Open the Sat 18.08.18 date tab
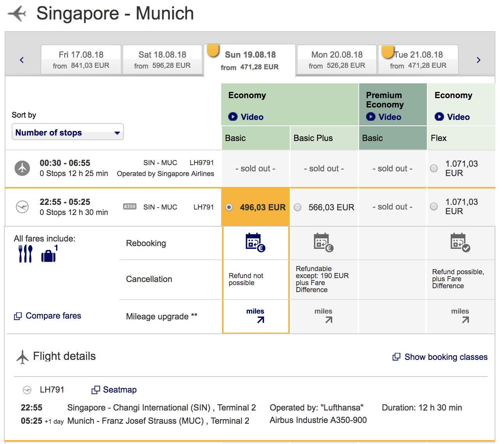Image resolution: width=504 pixels, height=444 pixels. [x=162, y=60]
